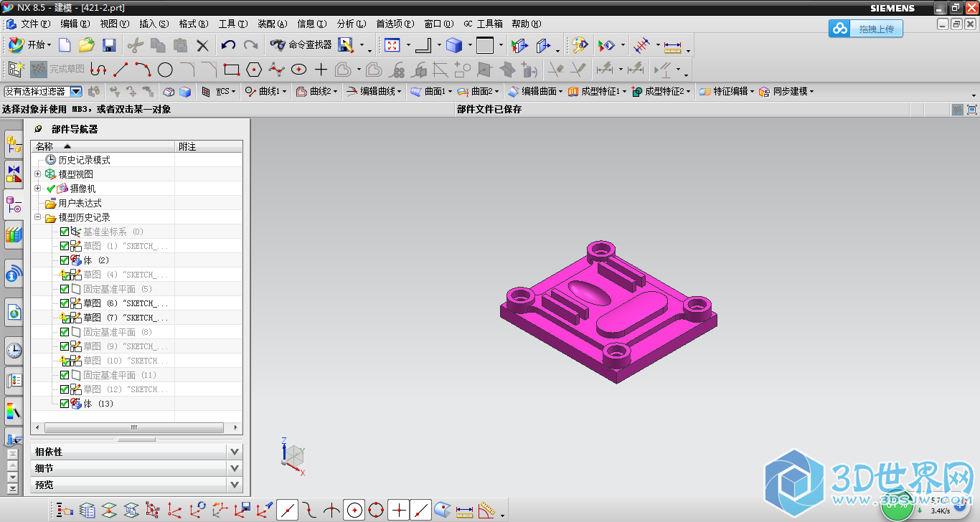Open a part file with Open icon
Image resolution: width=980 pixels, height=522 pixels.
click(86, 45)
